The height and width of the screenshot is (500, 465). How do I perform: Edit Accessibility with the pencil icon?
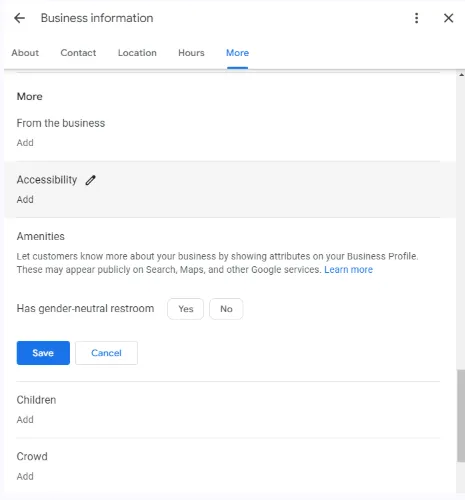coord(90,180)
